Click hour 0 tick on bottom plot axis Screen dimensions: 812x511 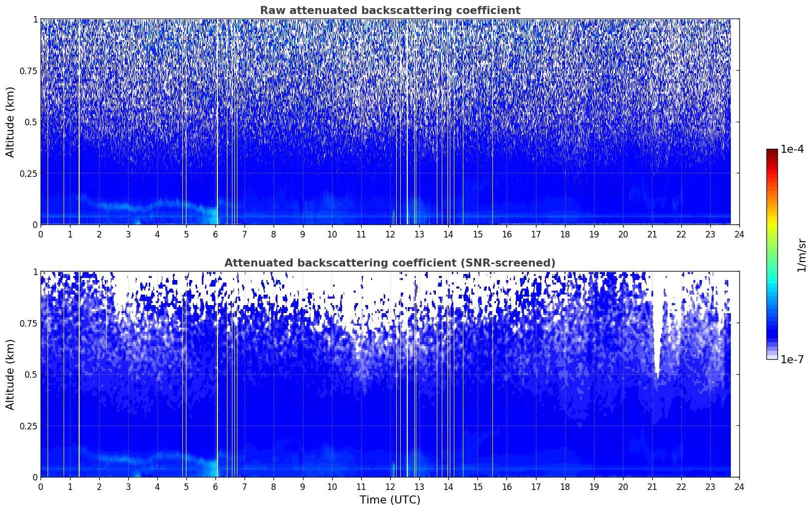[41, 487]
